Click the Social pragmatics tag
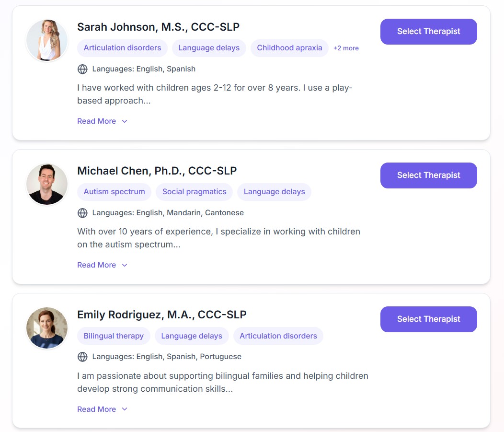 coord(194,192)
